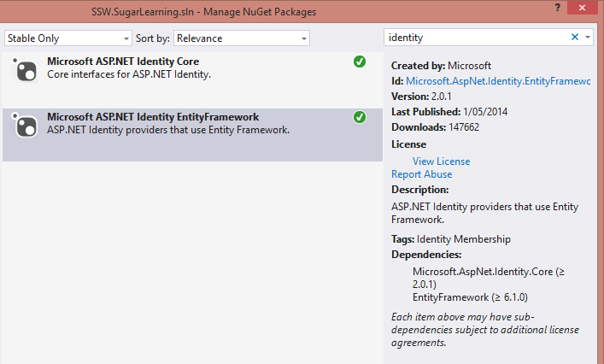Select the Microsoft ASP.NET Identity EntityFramework package

point(152,117)
